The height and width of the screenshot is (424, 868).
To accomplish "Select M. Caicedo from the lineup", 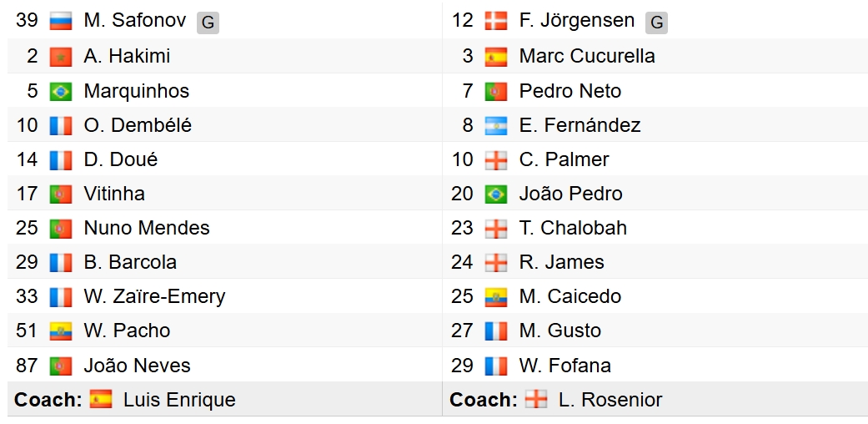I will point(569,296).
